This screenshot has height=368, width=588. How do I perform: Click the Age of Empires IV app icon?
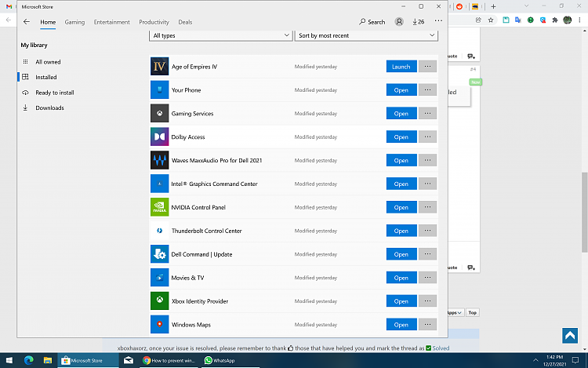159,67
